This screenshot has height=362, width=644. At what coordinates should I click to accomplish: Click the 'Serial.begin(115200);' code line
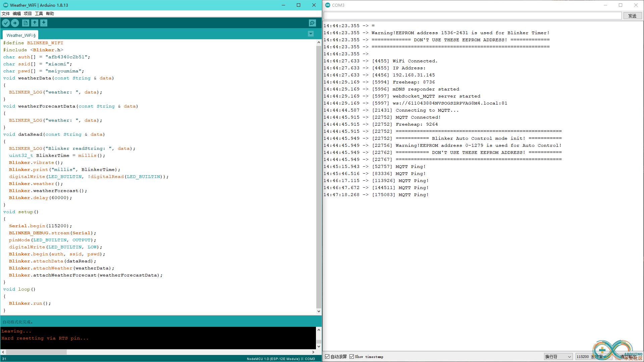(40, 226)
